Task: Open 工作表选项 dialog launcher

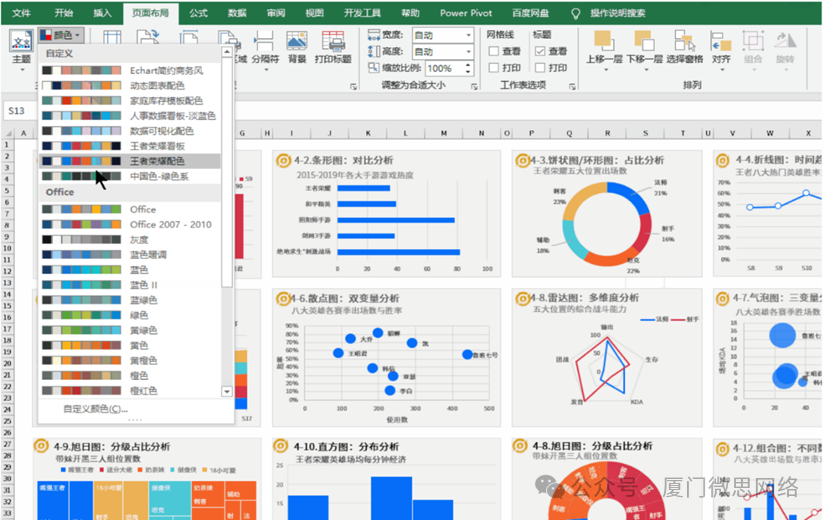Action: [x=572, y=86]
